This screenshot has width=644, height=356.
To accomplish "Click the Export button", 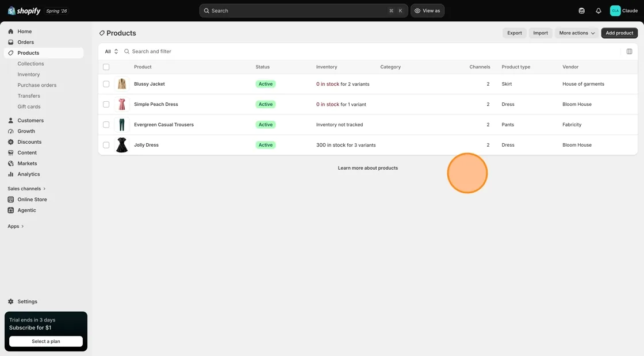I will [x=514, y=33].
